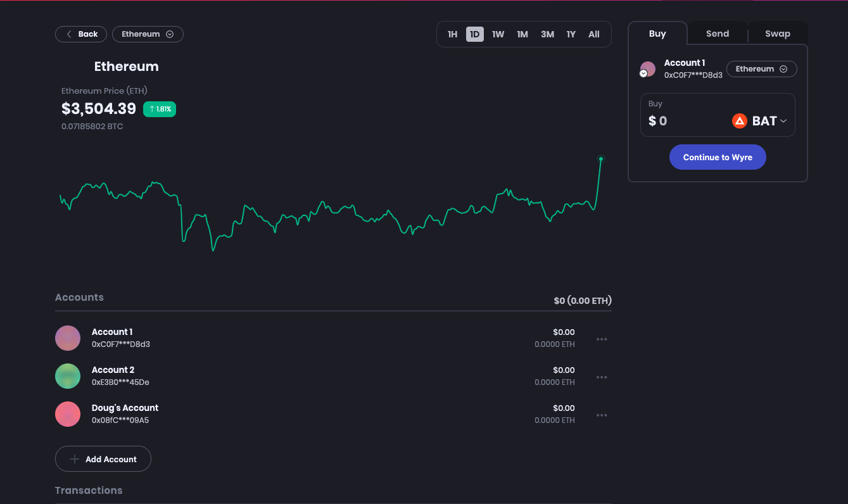The width and height of the screenshot is (848, 504).
Task: Click the Account 2 green avatar
Action: 68,376
